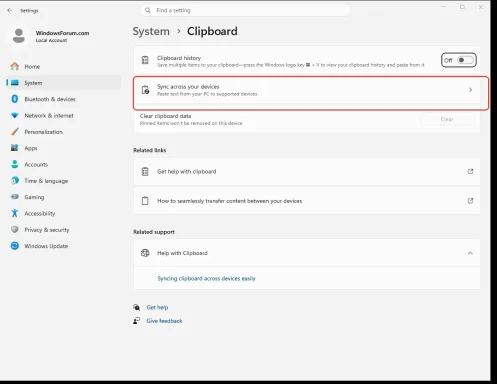Open Get help with clipboard link row
497x384 pixels.
pyautogui.click(x=307, y=171)
